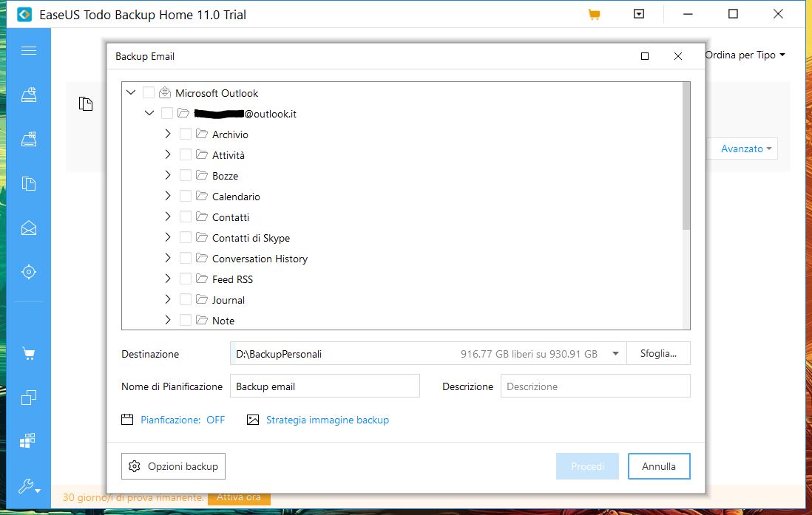Check the Contatti di Skype checkbox
The width and height of the screenshot is (812, 515).
click(186, 238)
